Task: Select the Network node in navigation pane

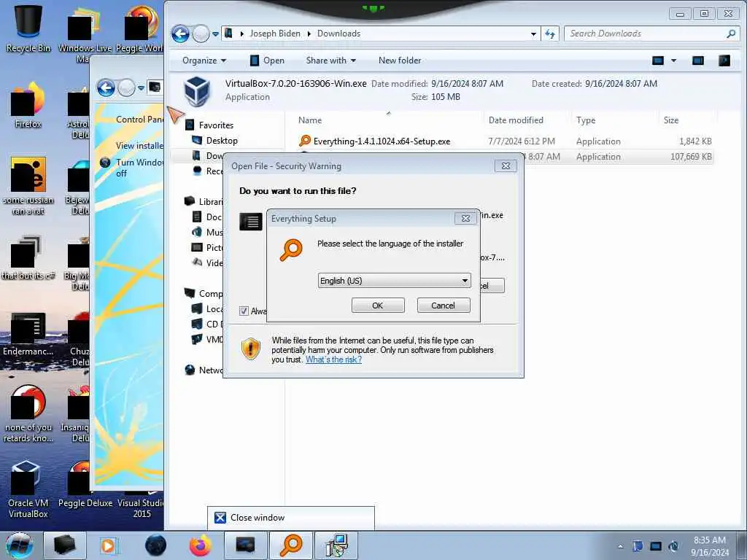Action: point(204,370)
